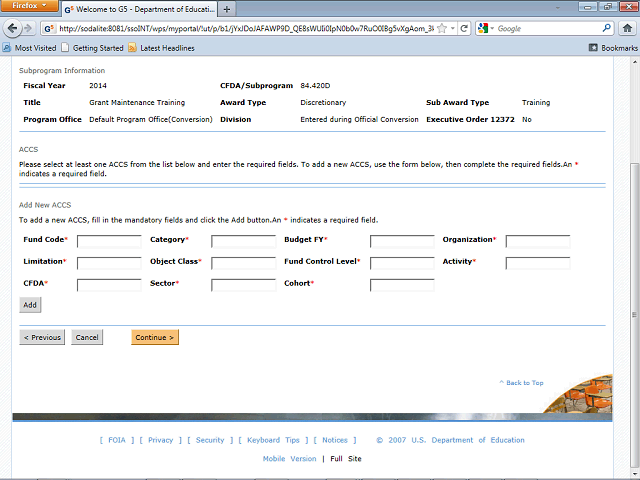Click the Organization input field
The height and width of the screenshot is (480, 640).
click(x=538, y=241)
